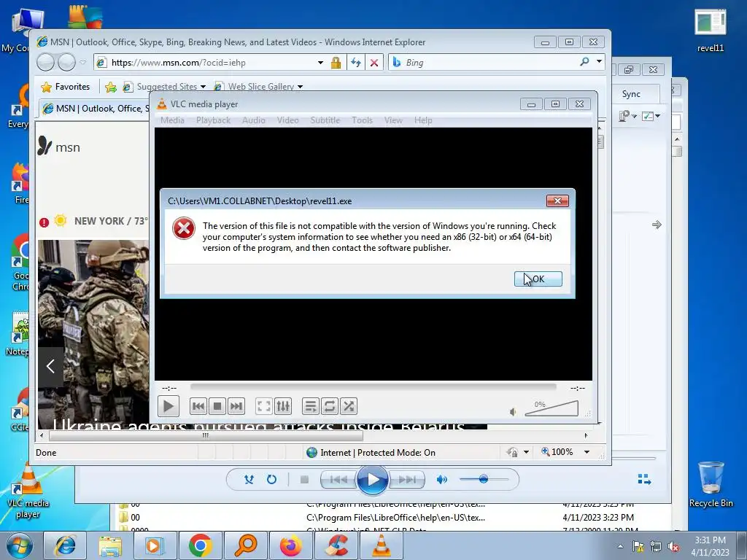Show hidden system tray icons
This screenshot has height=560, width=747.
(x=620, y=546)
